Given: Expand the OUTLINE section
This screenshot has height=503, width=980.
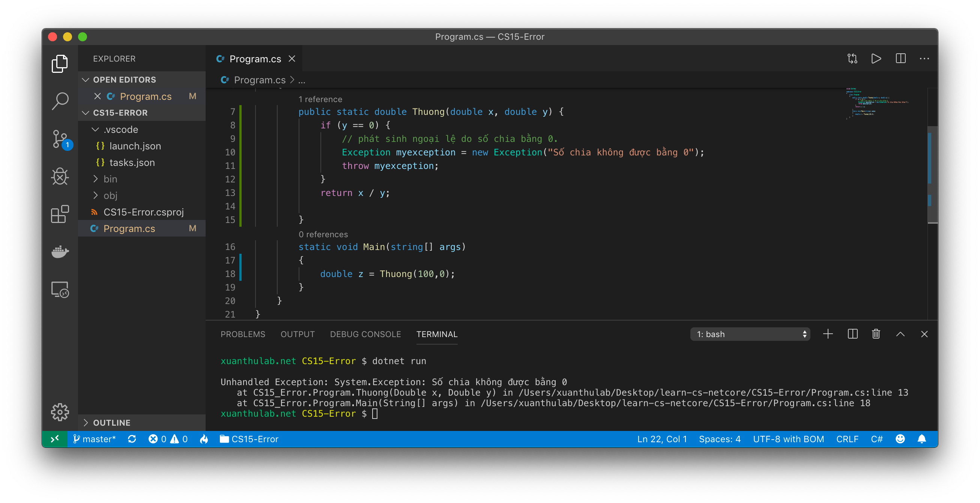Looking at the screenshot, I should tap(111, 423).
